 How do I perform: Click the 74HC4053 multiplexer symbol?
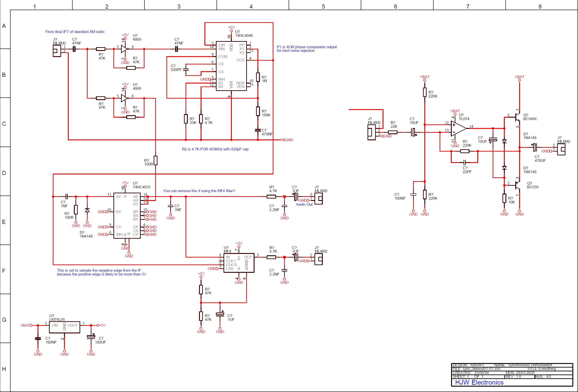pos(127,215)
